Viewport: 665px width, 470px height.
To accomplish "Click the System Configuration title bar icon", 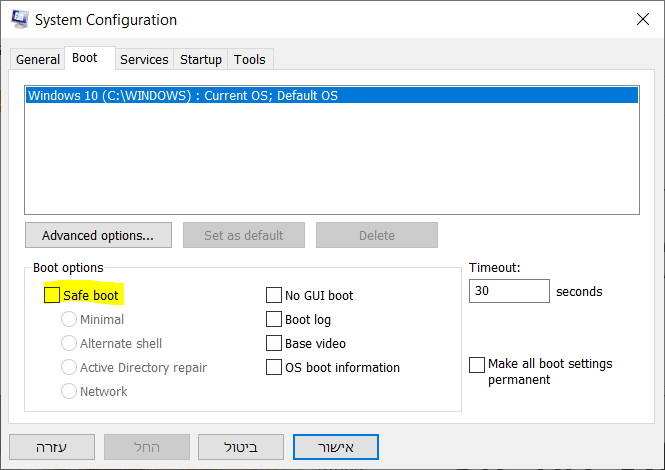I will [x=18, y=19].
